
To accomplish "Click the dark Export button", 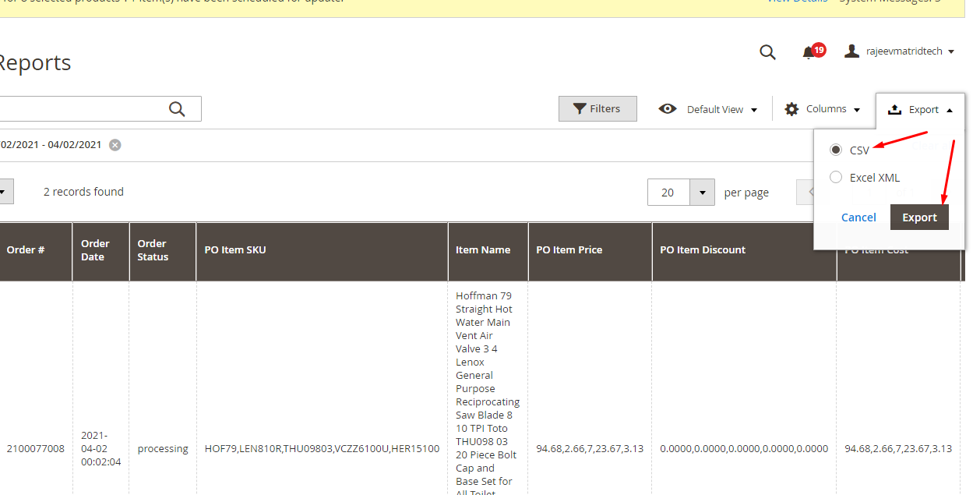I will click(x=919, y=217).
